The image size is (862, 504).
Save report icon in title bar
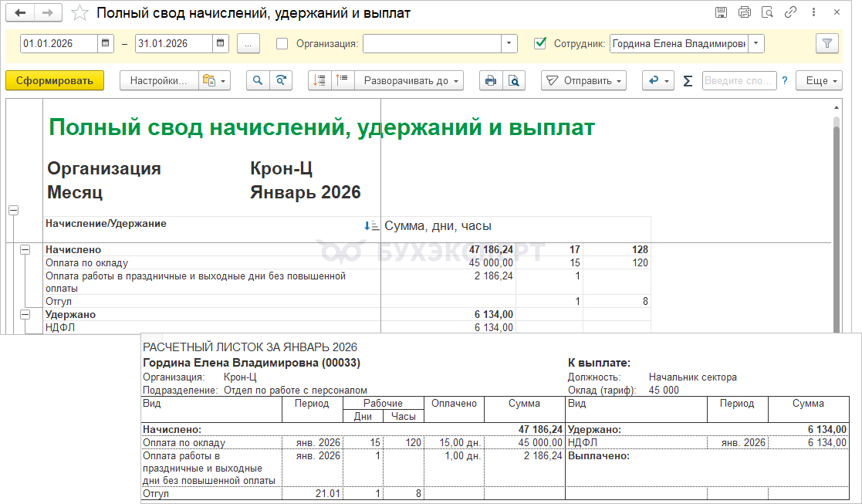[721, 12]
